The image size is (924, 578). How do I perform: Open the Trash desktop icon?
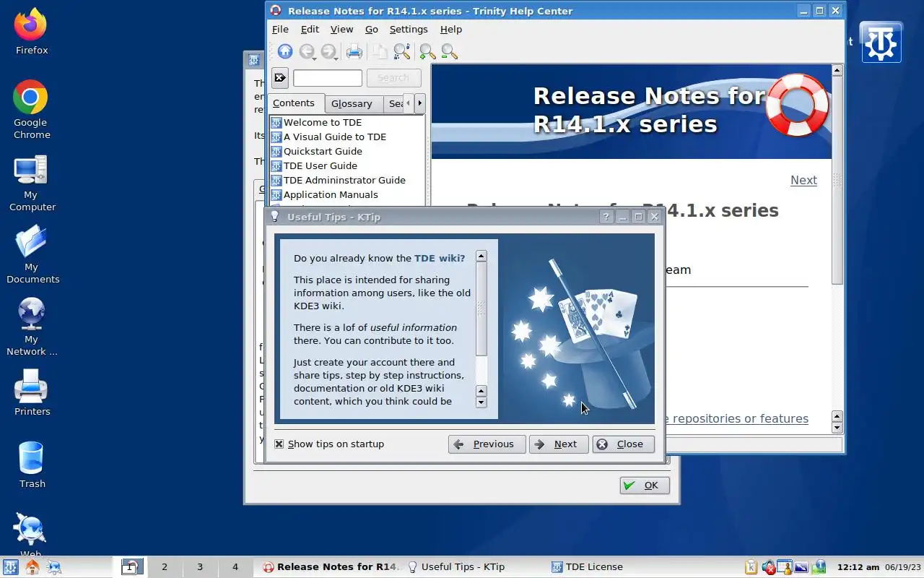tap(30, 459)
